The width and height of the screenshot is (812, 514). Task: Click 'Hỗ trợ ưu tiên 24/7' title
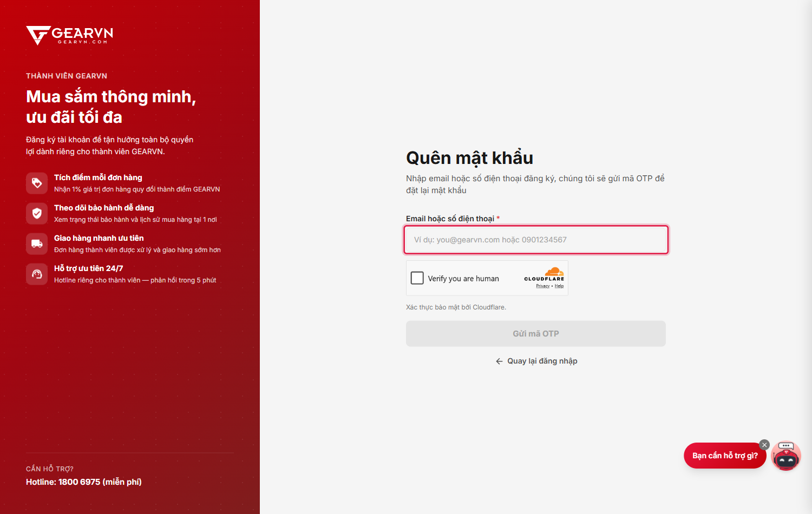click(x=89, y=268)
